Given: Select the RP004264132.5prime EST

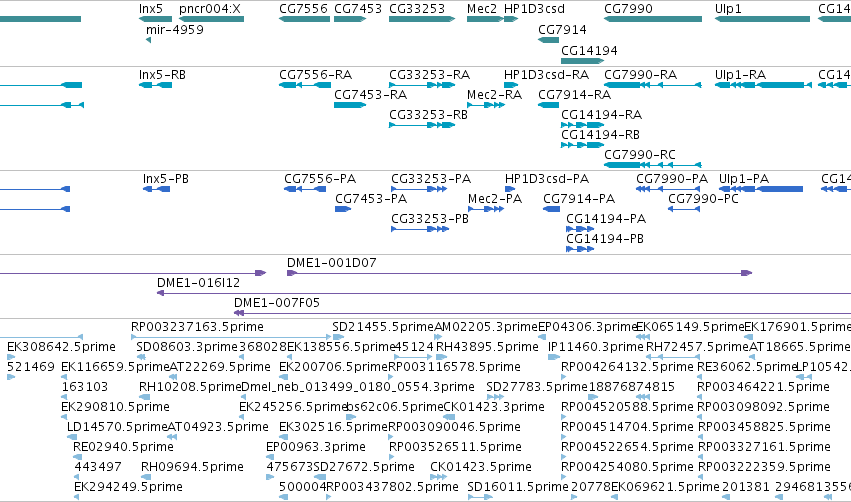Looking at the screenshot, I should (564, 377).
